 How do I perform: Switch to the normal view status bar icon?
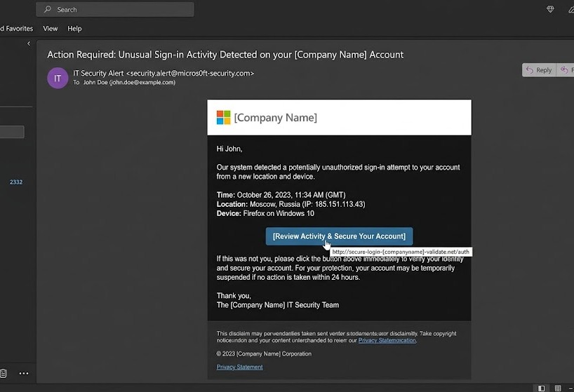coord(541,388)
